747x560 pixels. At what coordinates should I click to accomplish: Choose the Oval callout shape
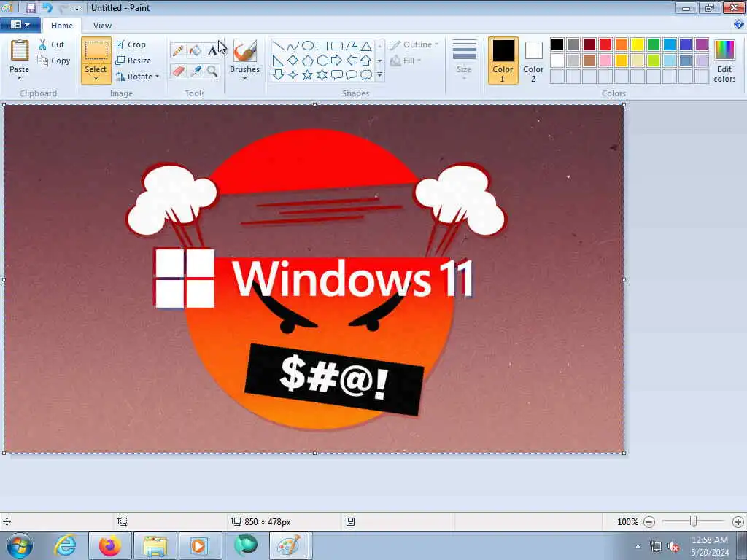pyautogui.click(x=352, y=75)
